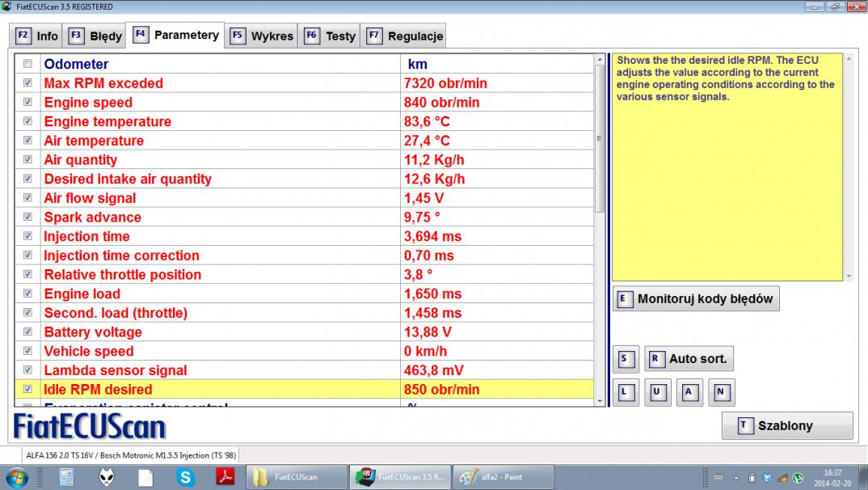Open Skype from the taskbar
Viewport: 868px width, 490px height.
[x=187, y=477]
